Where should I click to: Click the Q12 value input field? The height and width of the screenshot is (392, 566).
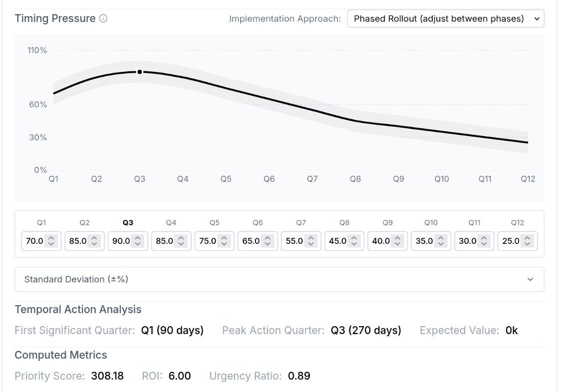pyautogui.click(x=510, y=240)
